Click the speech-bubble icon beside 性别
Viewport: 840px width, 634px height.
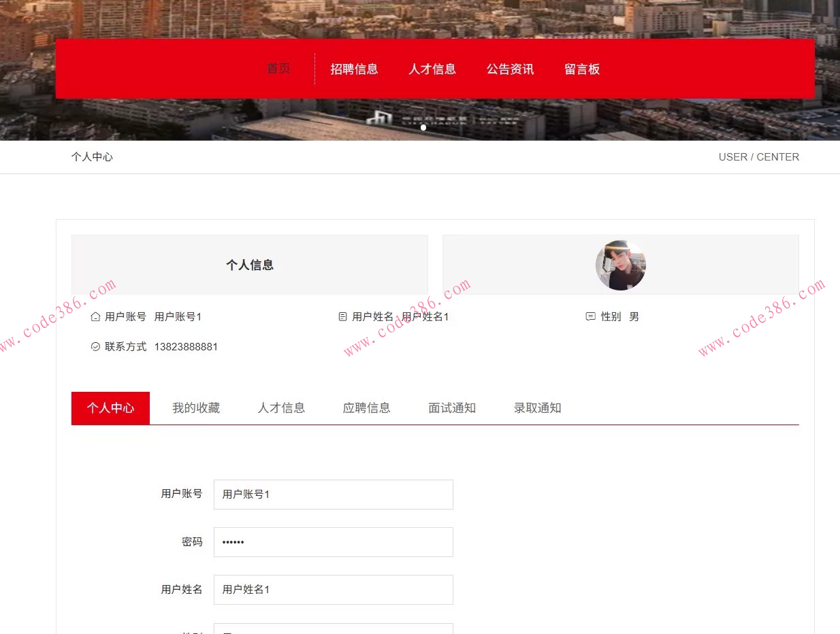tap(590, 316)
